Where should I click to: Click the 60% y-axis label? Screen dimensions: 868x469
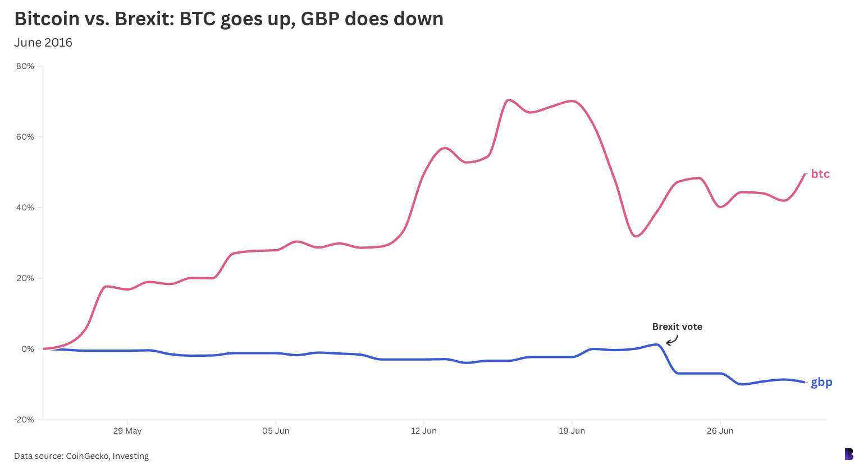point(25,137)
